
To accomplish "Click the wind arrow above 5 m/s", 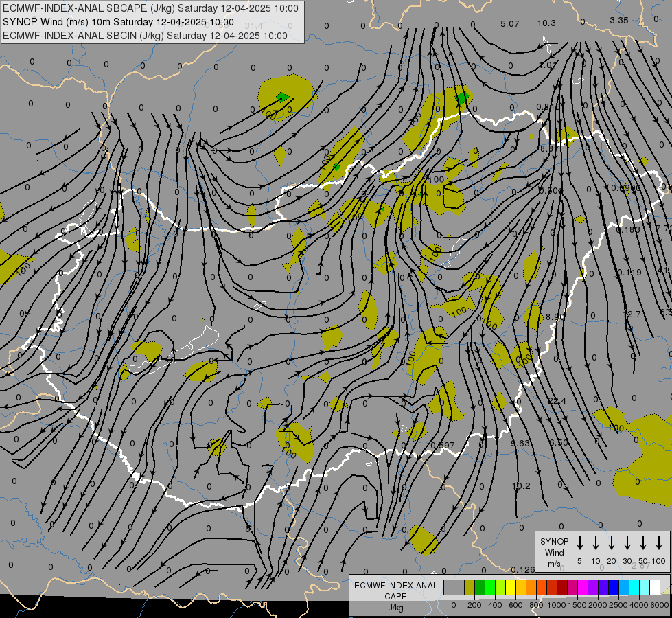I will coord(579,542).
